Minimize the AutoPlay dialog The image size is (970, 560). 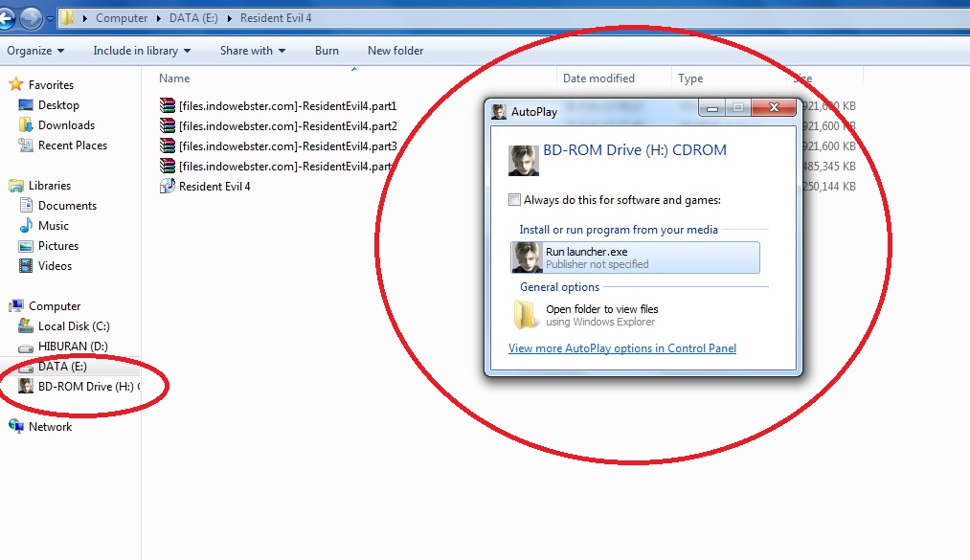[x=712, y=108]
